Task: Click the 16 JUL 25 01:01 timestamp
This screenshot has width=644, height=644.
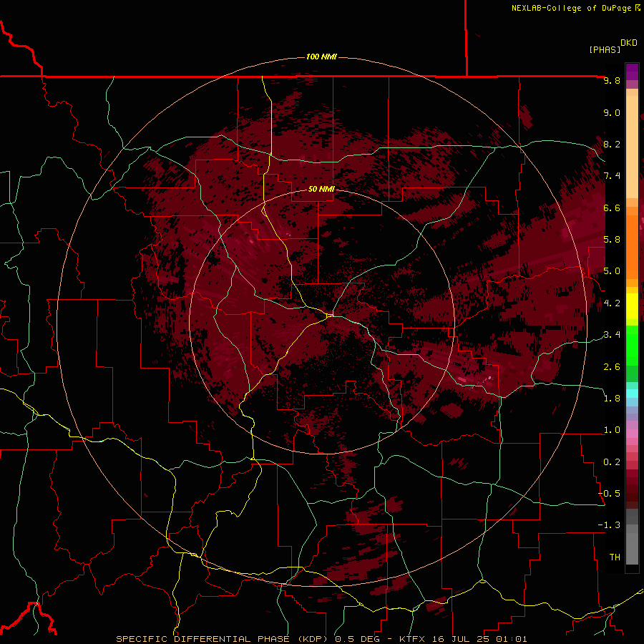Action: (479, 639)
